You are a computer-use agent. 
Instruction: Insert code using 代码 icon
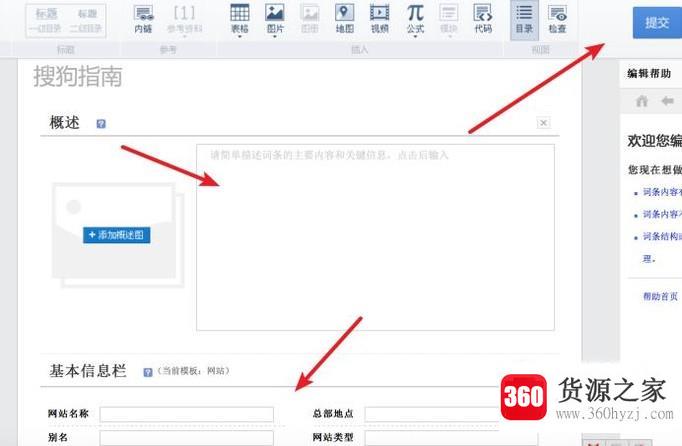pos(483,19)
